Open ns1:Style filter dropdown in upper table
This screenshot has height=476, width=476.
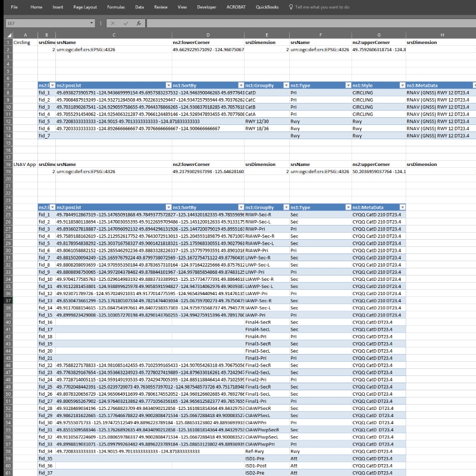coord(402,86)
